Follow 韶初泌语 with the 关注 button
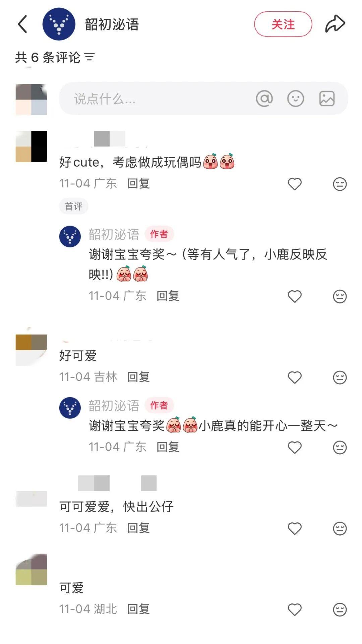The height and width of the screenshot is (644, 362). [283, 24]
